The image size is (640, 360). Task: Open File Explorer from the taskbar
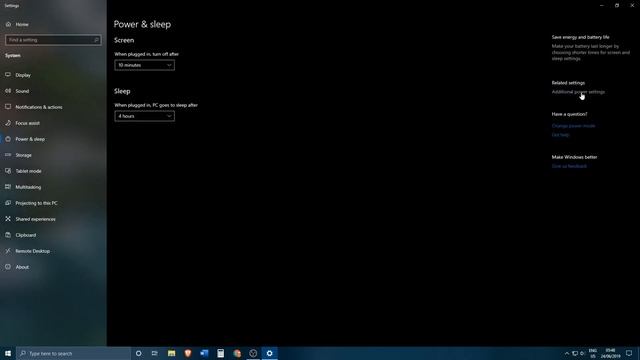pos(171,353)
